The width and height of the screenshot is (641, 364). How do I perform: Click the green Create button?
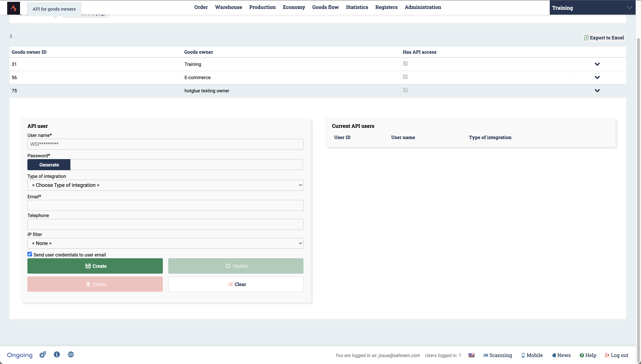tap(95, 266)
